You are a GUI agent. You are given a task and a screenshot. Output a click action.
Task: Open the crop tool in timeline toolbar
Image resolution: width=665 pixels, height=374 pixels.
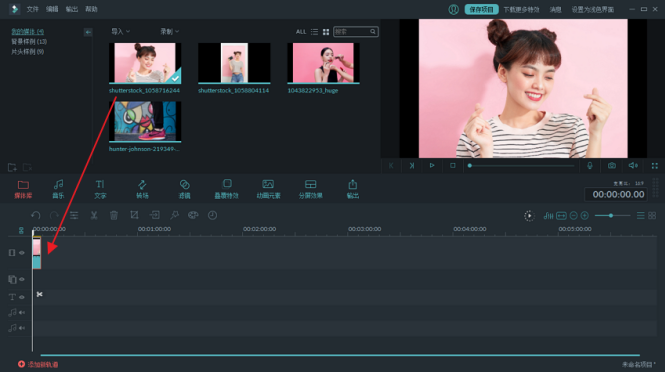point(134,215)
